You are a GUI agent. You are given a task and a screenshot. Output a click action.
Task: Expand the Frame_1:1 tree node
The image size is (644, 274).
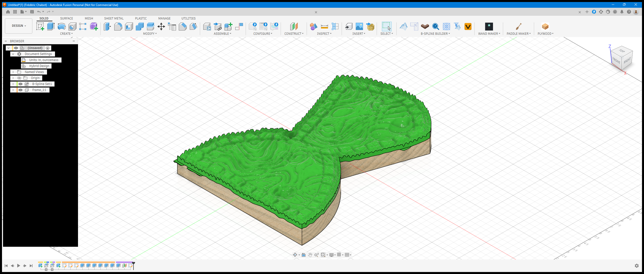[x=13, y=90]
